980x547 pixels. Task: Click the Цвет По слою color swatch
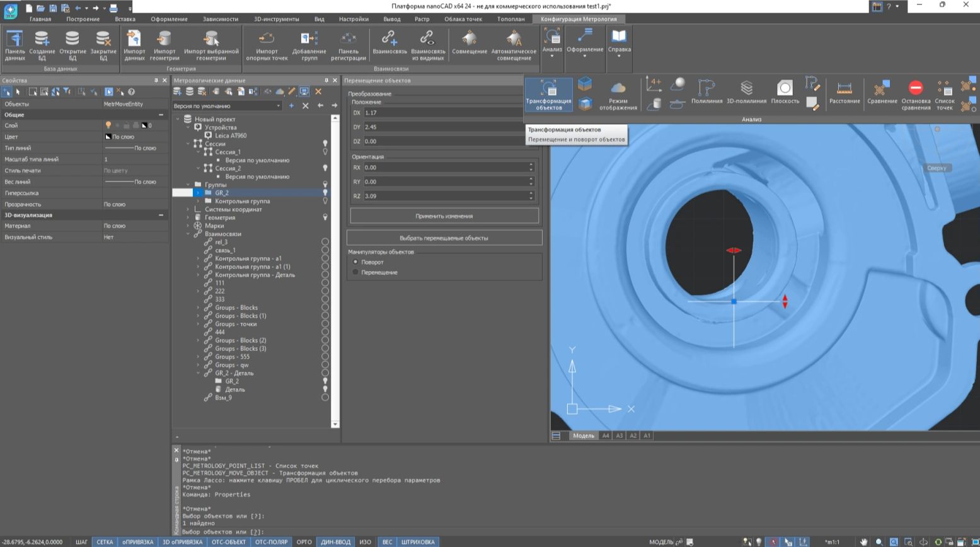tap(108, 137)
